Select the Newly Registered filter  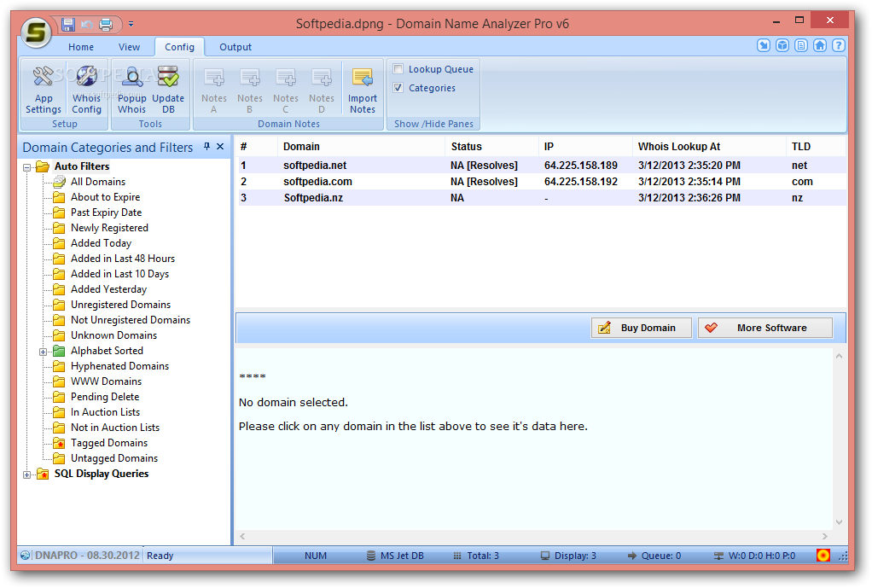[109, 228]
